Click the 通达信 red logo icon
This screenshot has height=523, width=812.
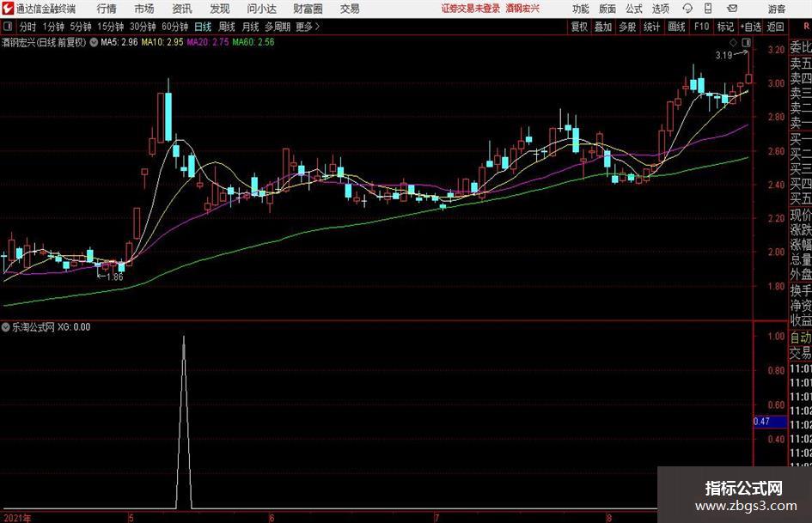coord(8,9)
